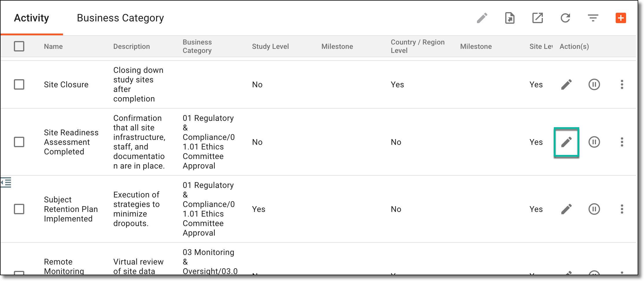Check Subject Retention Plan Implemented checkbox

[19, 209]
